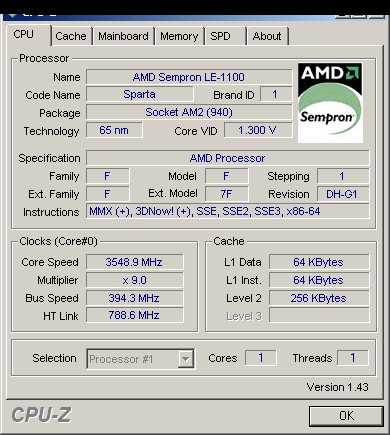Click the Family value field
Screen dimensions: 390x435
[x=107, y=176]
